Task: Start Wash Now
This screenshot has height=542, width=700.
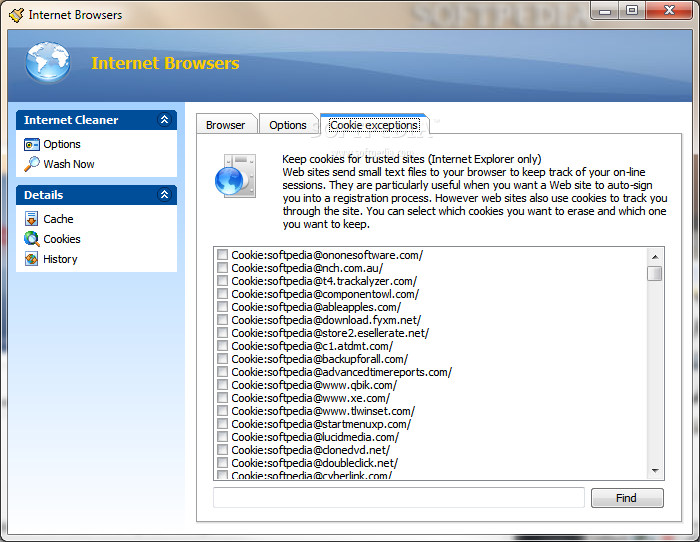Action: pyautogui.click(x=69, y=164)
